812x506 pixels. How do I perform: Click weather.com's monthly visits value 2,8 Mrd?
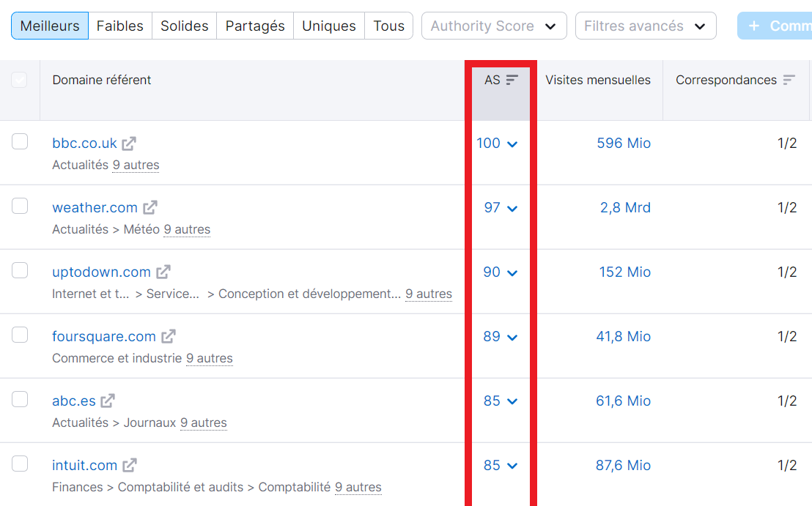click(x=625, y=207)
